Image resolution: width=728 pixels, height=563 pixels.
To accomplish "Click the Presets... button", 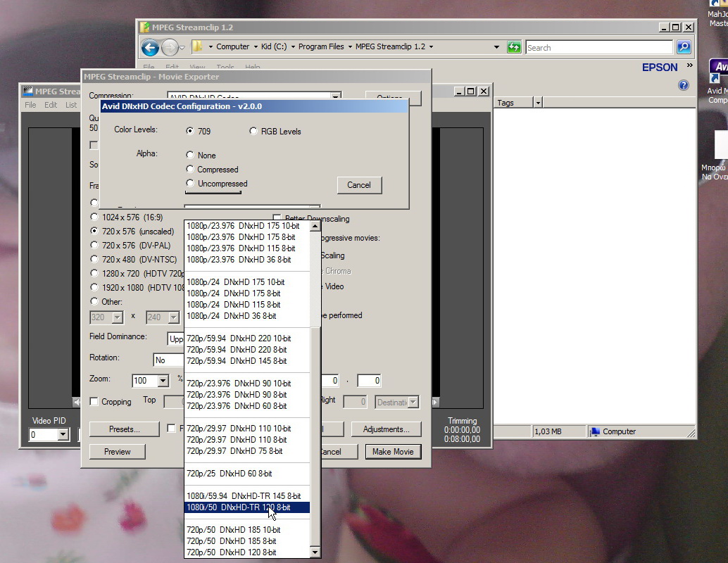I will [x=124, y=429].
